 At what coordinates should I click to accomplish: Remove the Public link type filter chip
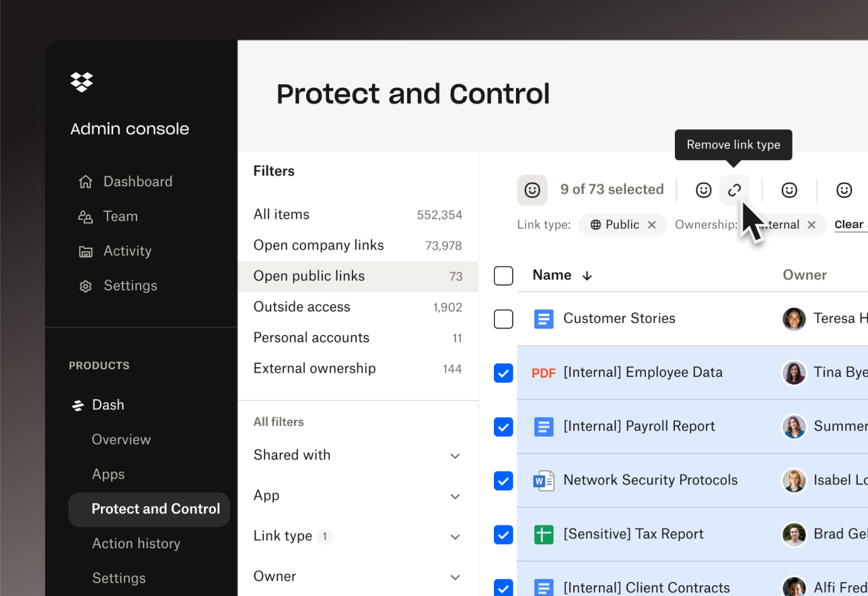[x=651, y=225]
